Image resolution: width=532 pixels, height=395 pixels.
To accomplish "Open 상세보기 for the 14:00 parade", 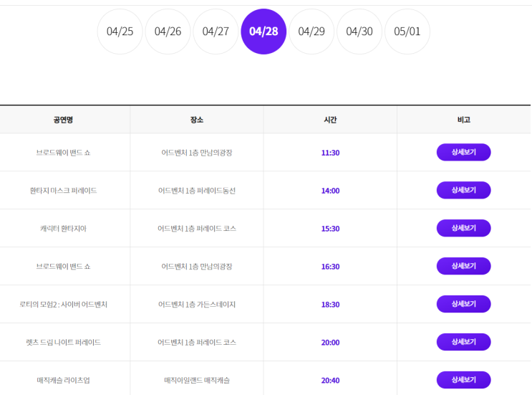I will (463, 190).
